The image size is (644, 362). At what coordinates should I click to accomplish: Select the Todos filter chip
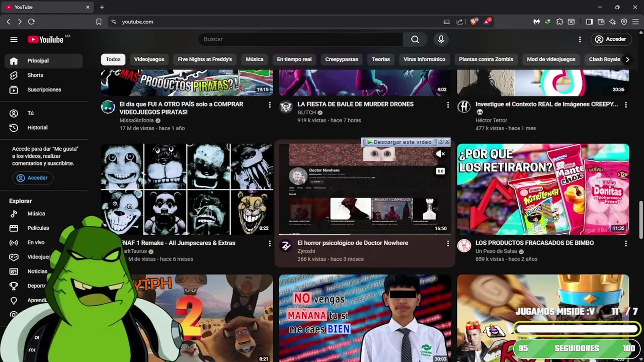click(113, 59)
